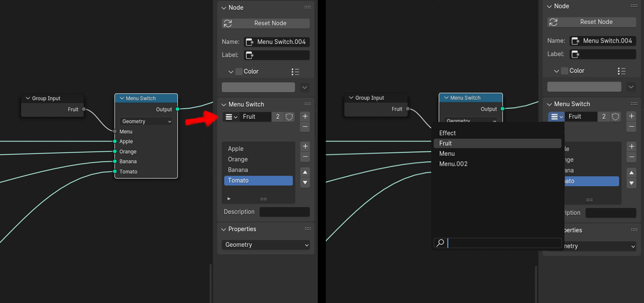The width and height of the screenshot is (644, 303).
Task: Click Fruit socket of left Group Input node
Action: 84,109
